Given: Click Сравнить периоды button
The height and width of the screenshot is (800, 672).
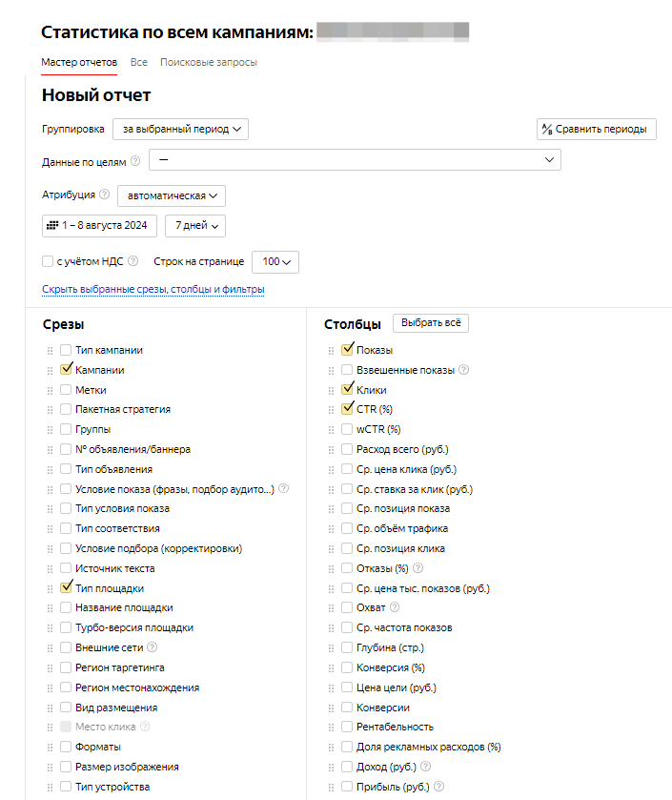Looking at the screenshot, I should point(597,129).
